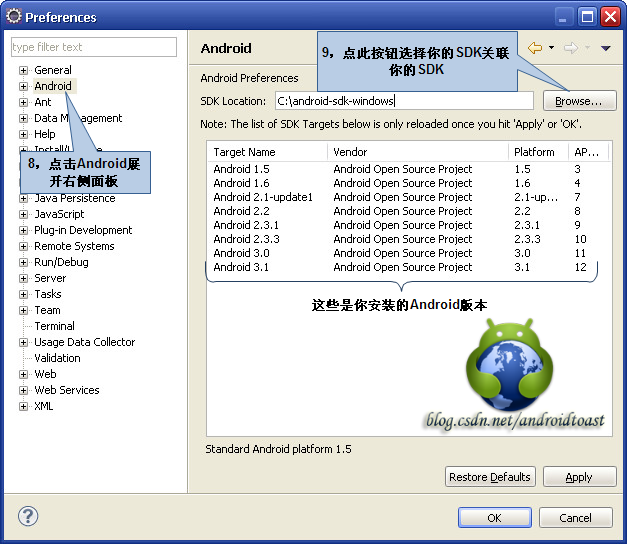
Task: Select Usage Data Collector entry
Action: pos(85,342)
